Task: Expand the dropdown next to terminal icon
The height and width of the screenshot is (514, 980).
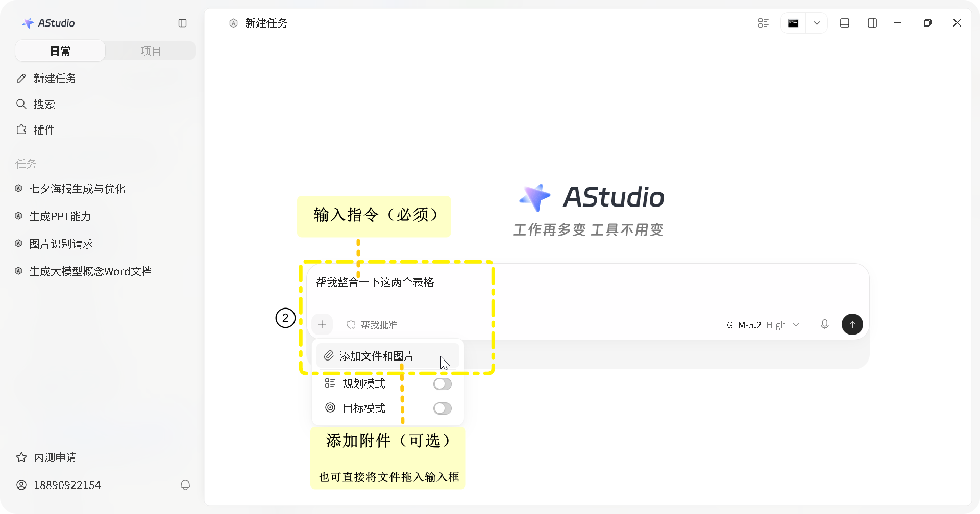Action: pos(817,23)
